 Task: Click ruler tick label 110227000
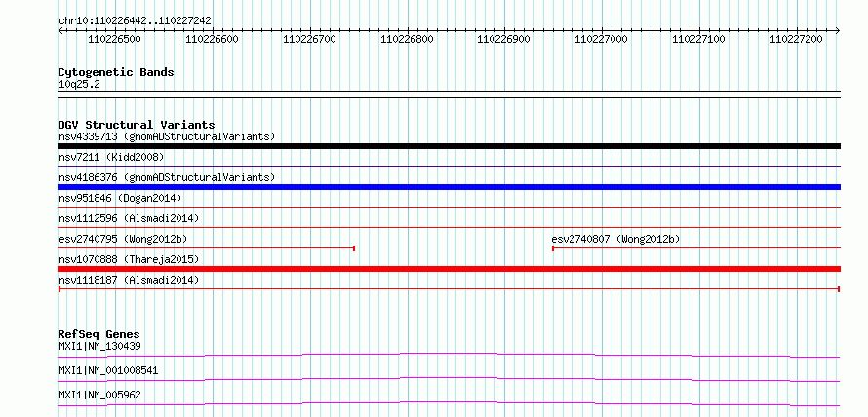[x=601, y=39]
